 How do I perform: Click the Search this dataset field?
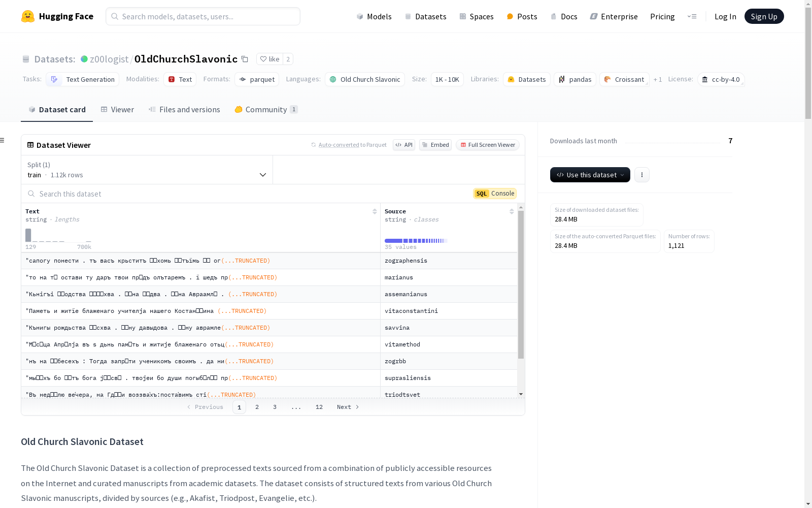(249, 194)
